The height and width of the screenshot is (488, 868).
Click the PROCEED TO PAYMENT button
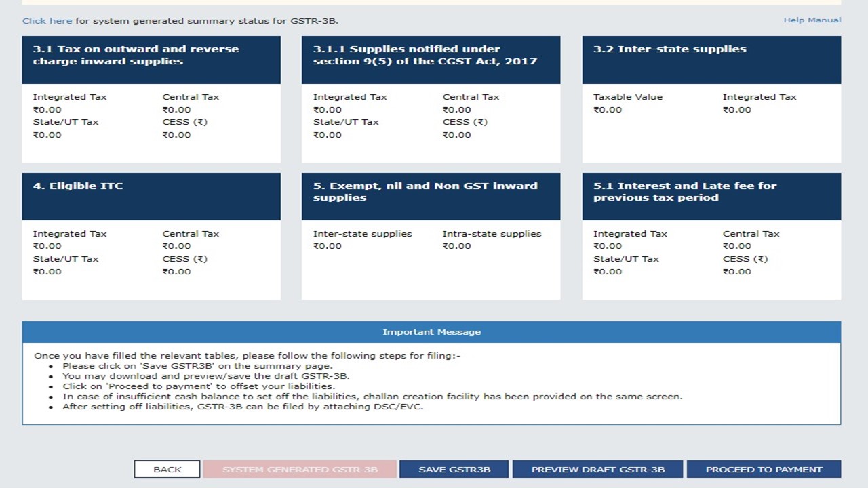click(x=764, y=469)
